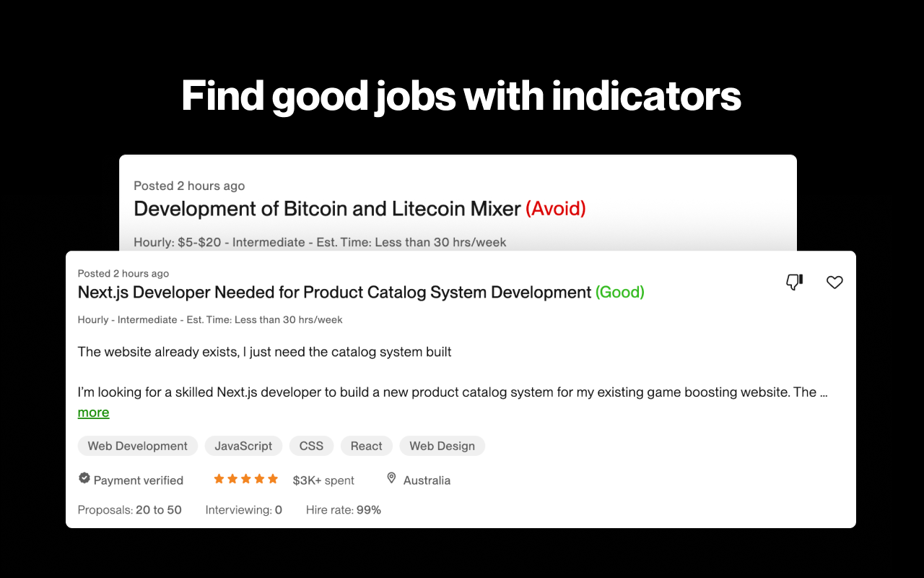This screenshot has width=924, height=578.
Task: Click the first star in the rating
Action: tap(218, 478)
